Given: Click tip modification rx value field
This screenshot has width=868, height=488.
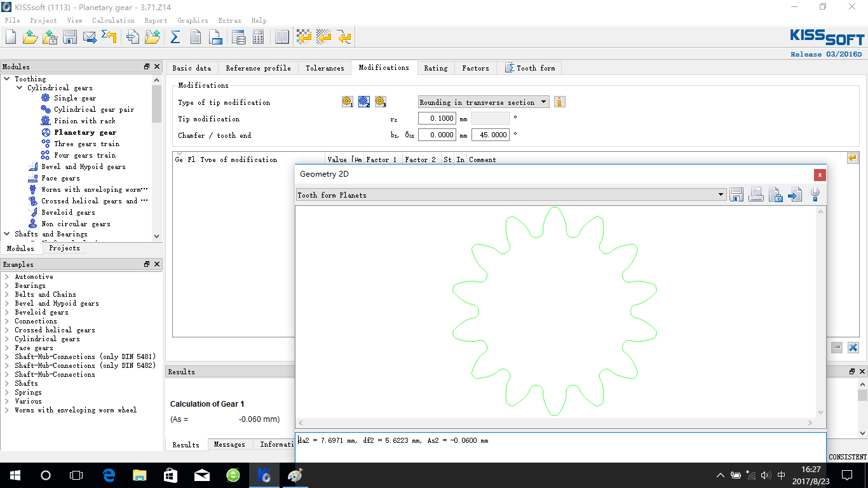Looking at the screenshot, I should click(x=437, y=118).
